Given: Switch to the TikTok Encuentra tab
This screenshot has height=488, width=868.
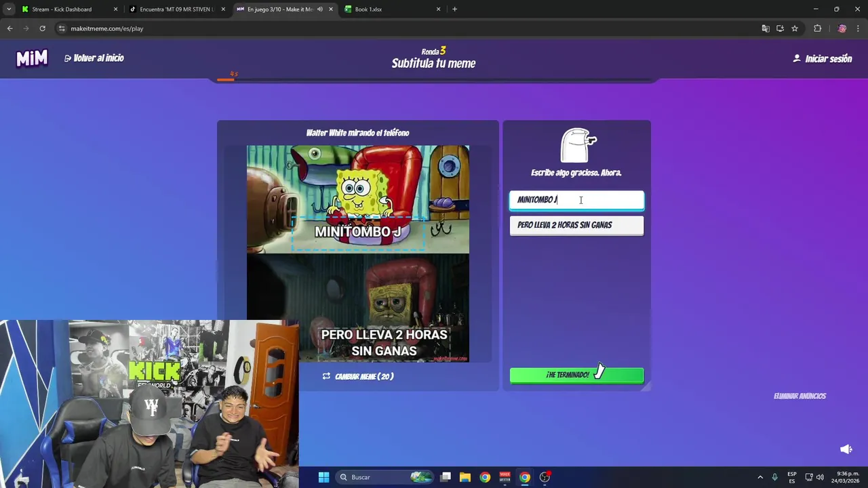Looking at the screenshot, I should click(176, 9).
